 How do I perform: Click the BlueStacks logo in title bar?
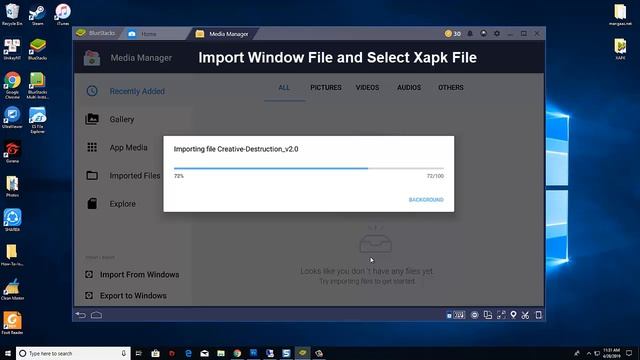(x=81, y=33)
